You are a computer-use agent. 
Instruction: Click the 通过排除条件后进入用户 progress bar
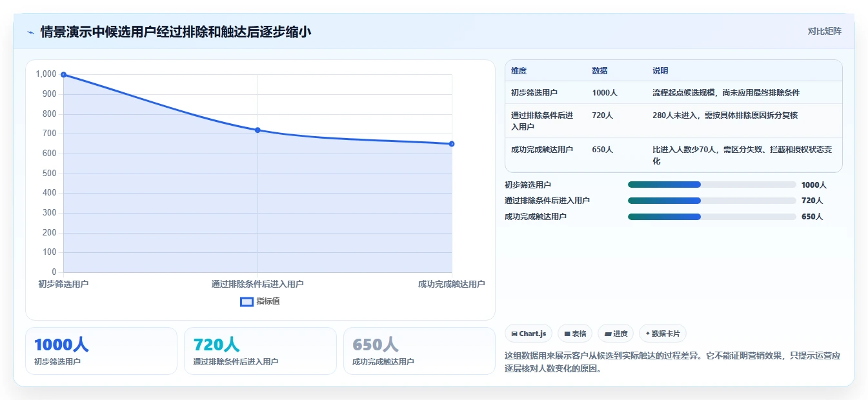(712, 201)
